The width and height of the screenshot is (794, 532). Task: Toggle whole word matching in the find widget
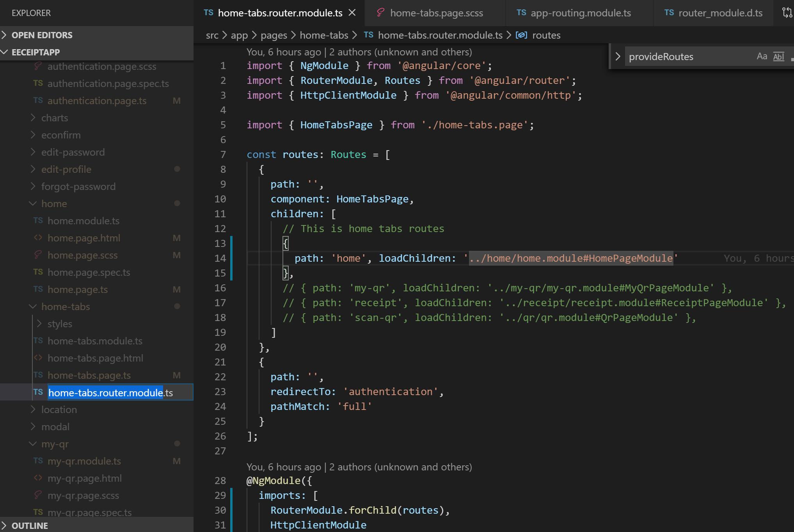point(778,56)
